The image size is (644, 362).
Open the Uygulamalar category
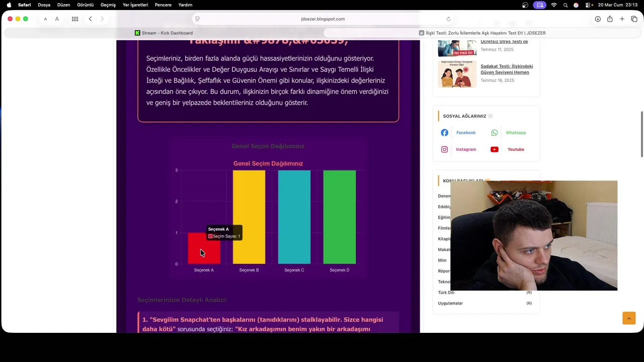pyautogui.click(x=450, y=303)
